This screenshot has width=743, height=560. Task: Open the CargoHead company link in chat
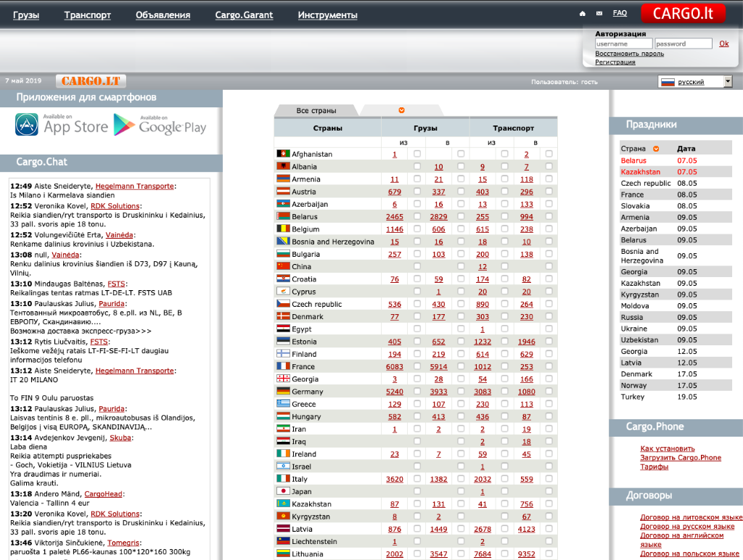[103, 494]
